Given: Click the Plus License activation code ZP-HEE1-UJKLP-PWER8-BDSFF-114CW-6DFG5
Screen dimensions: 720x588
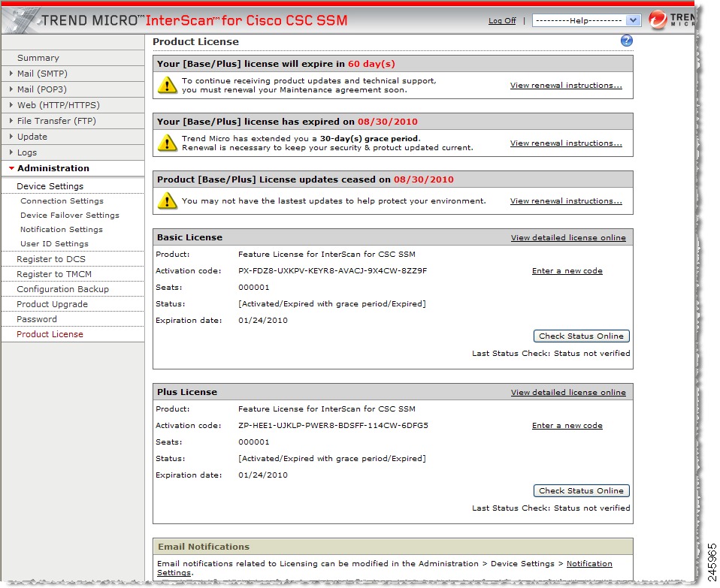Looking at the screenshot, I should point(333,425).
